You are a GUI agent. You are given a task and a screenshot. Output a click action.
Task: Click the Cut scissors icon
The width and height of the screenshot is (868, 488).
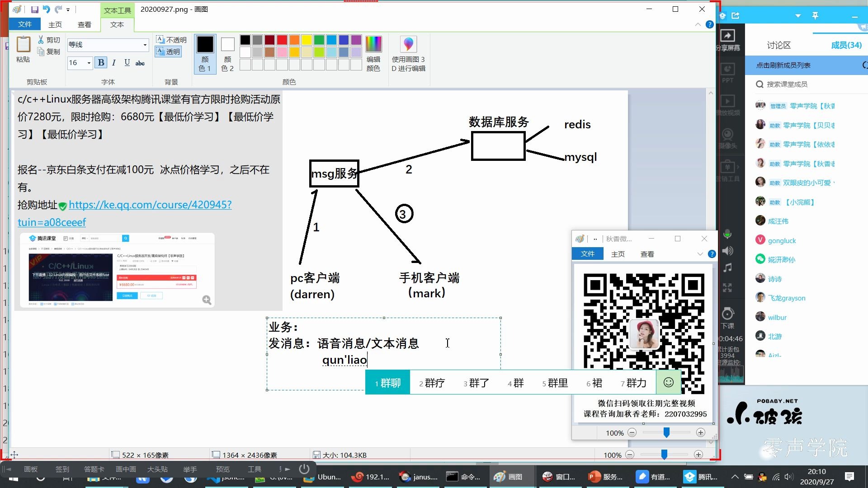41,40
